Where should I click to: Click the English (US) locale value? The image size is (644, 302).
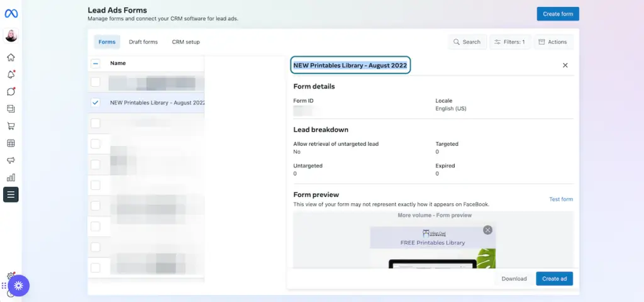[x=450, y=109]
